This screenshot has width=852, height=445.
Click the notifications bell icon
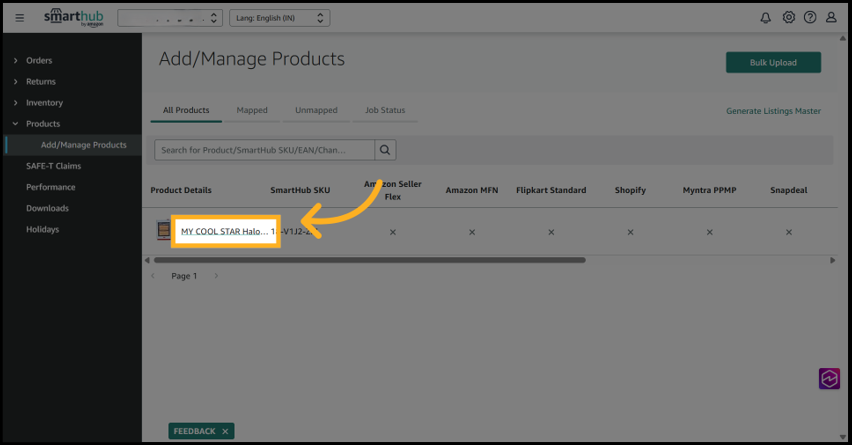click(766, 18)
